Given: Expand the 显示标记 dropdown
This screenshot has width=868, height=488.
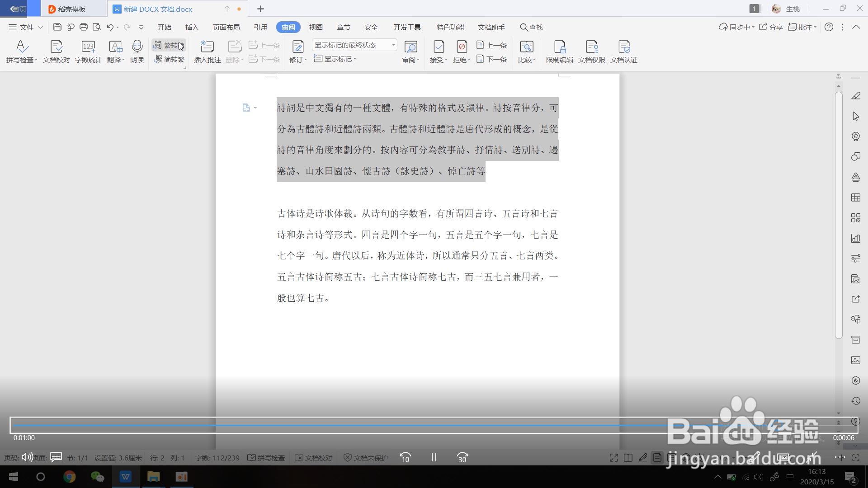Looking at the screenshot, I should (x=335, y=59).
